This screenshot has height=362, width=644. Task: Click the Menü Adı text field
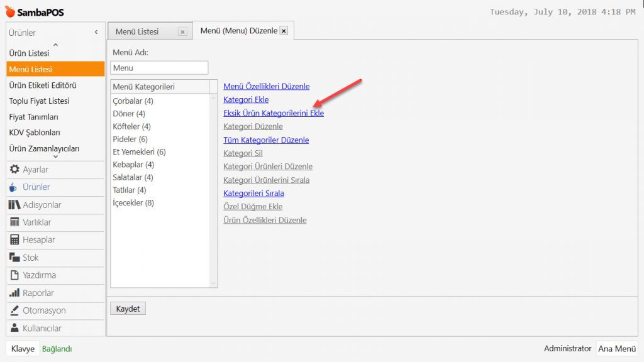(159, 68)
